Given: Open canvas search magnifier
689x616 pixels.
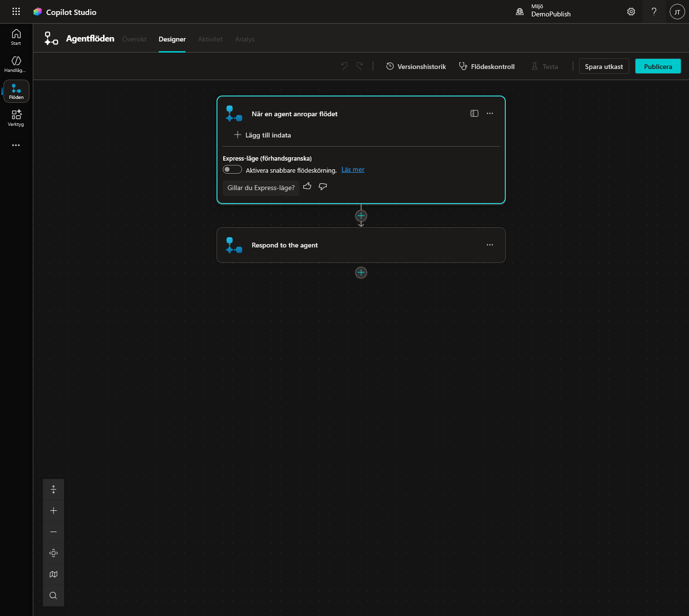Looking at the screenshot, I should point(54,595).
